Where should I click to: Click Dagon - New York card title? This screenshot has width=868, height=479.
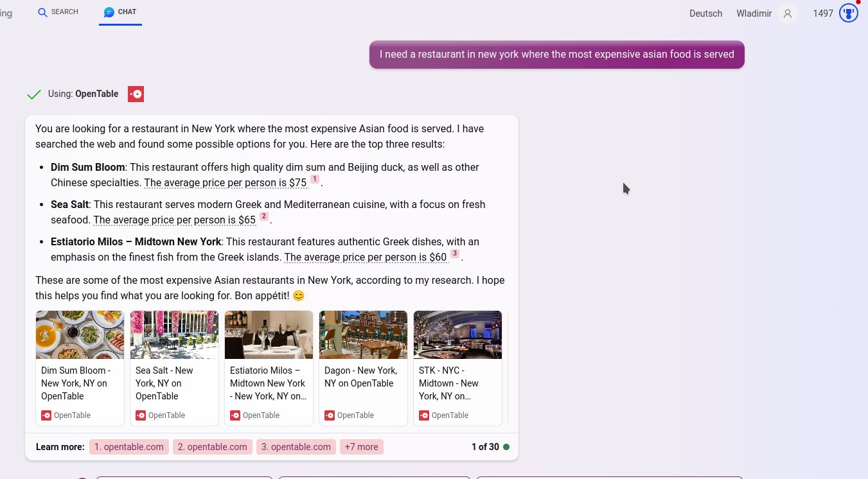click(x=360, y=377)
